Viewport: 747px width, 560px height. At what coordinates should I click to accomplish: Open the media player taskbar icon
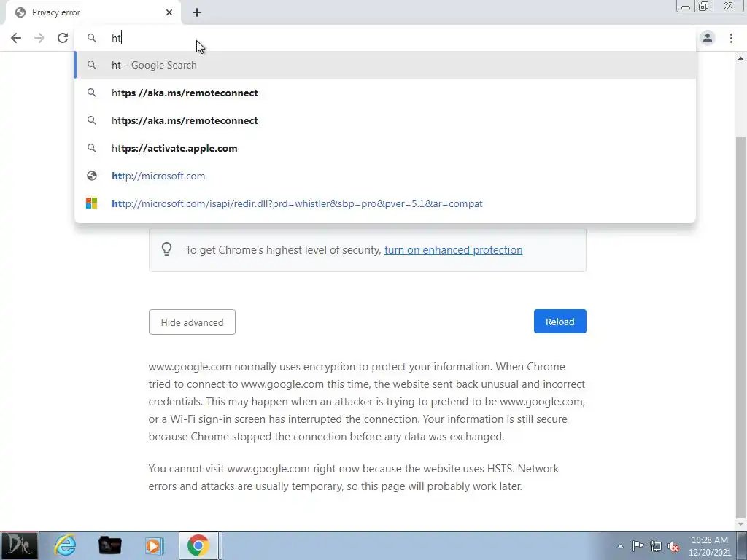153,545
